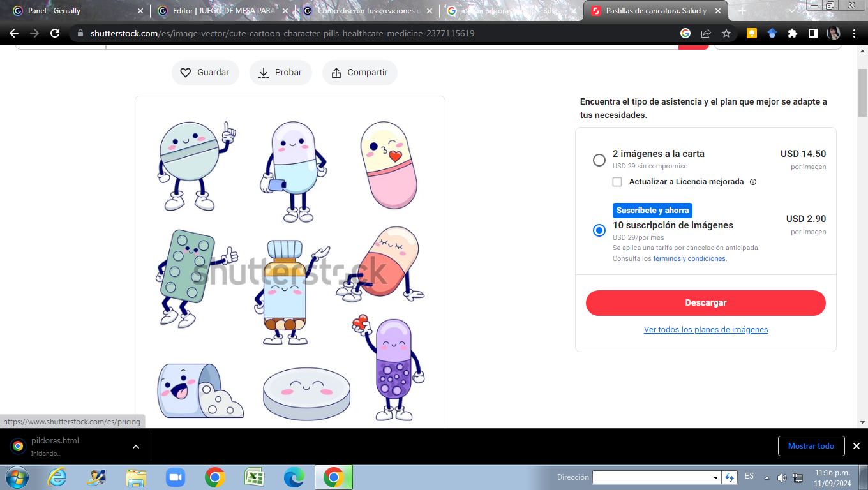The height and width of the screenshot is (490, 868).
Task: Click the Compartir share button
Action: (359, 73)
